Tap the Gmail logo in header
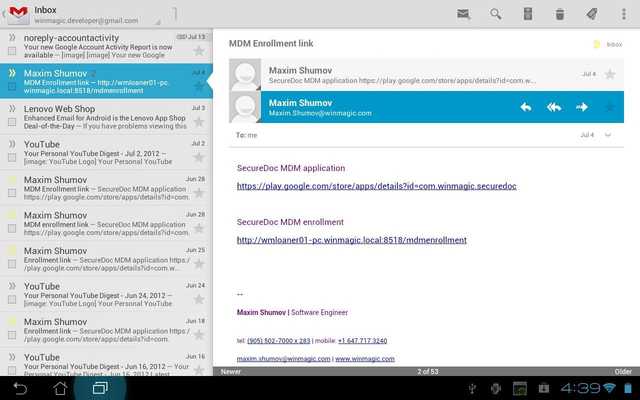The image size is (640, 400). [18, 13]
